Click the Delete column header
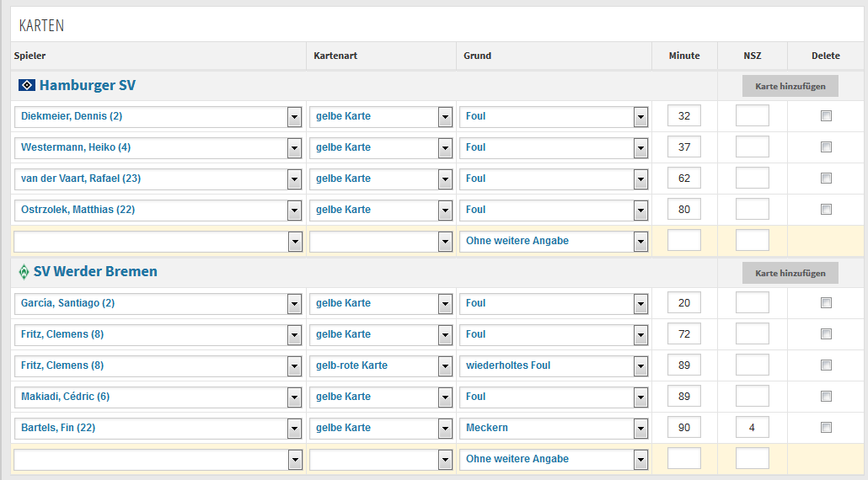 (x=825, y=56)
